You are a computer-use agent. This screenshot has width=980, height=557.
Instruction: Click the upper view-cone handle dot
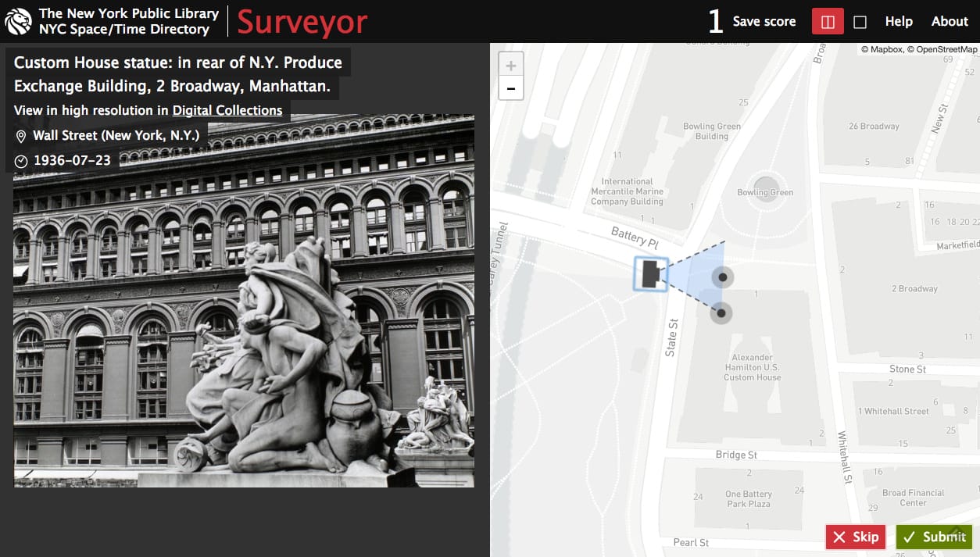click(x=721, y=276)
